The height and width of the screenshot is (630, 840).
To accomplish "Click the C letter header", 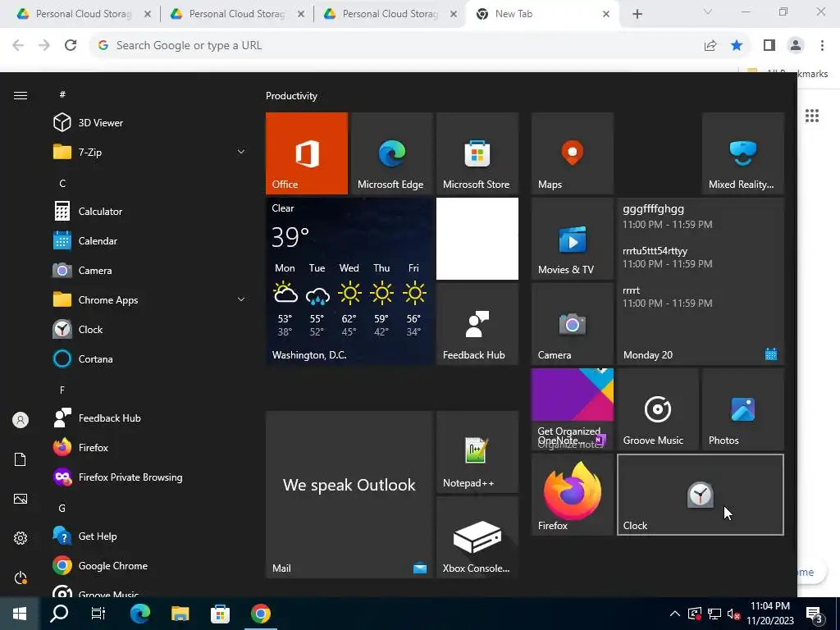I will pos(62,183).
